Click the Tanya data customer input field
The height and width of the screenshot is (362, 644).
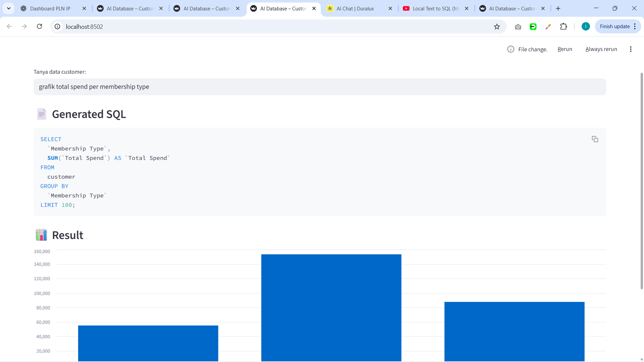pos(319,87)
